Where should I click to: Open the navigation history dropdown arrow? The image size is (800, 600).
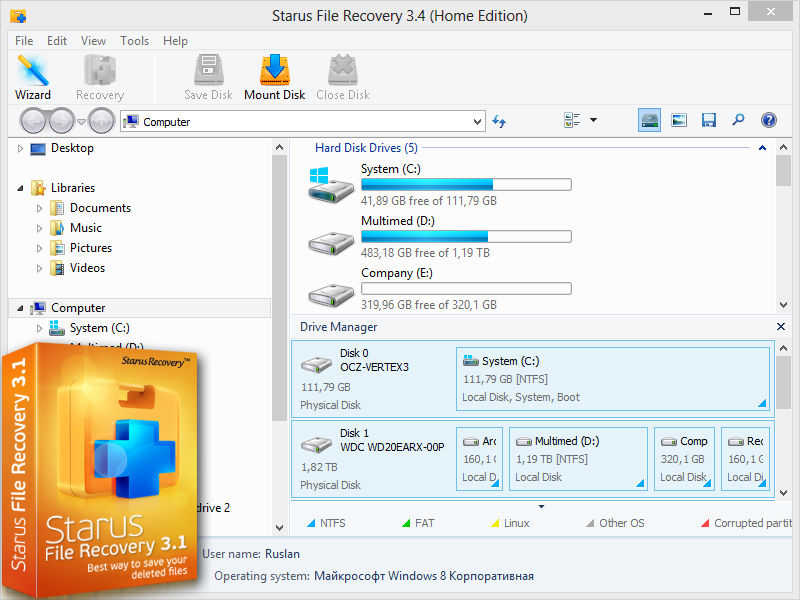81,121
